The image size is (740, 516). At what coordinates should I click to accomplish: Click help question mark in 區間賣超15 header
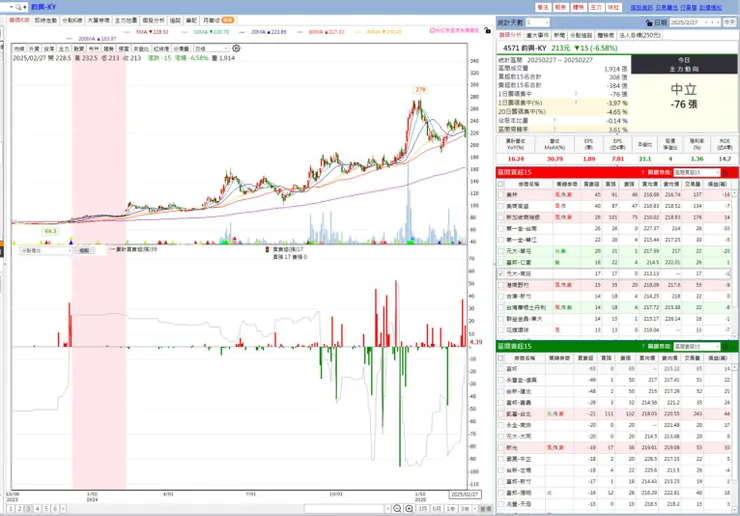pos(643,346)
